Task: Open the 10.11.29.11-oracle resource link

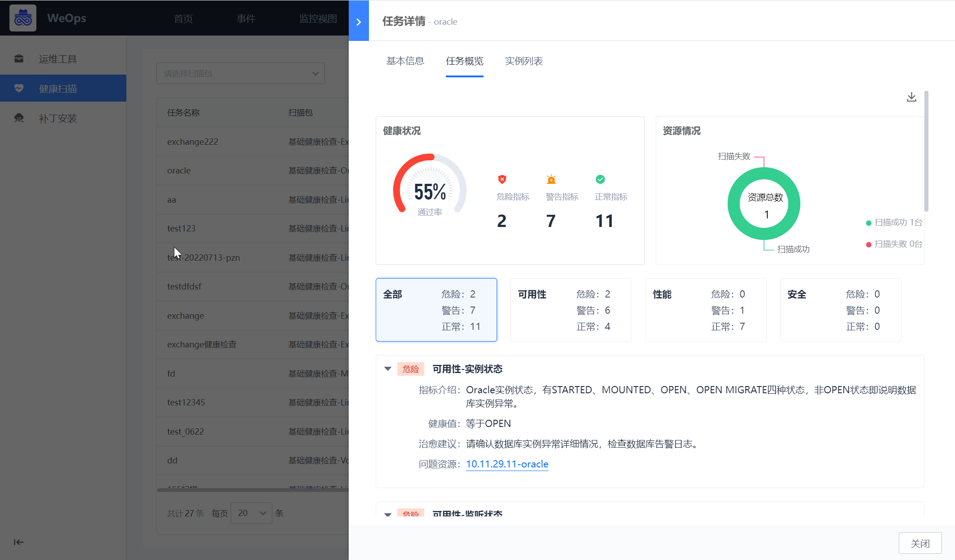Action: tap(507, 464)
